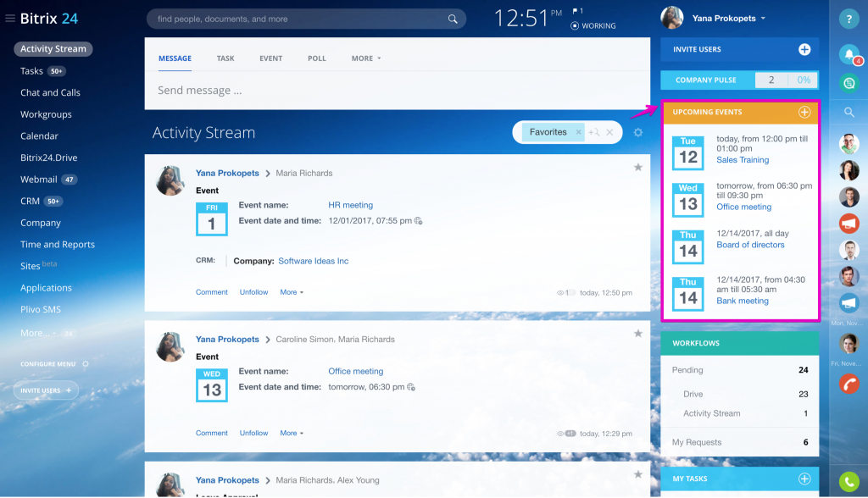Open the Bank meeting event link
This screenshot has height=498, width=868.
click(x=743, y=301)
